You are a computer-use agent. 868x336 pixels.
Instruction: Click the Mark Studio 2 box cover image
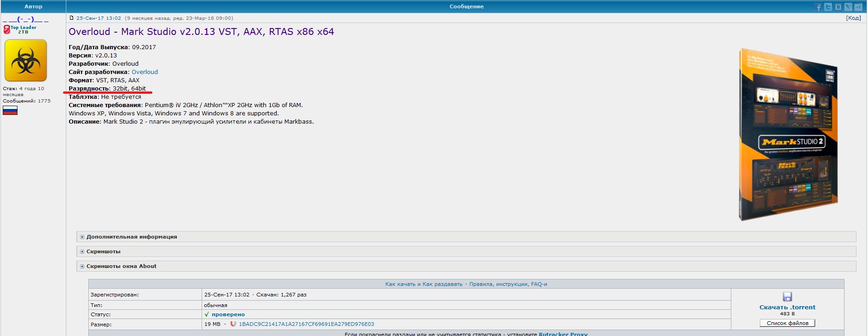click(788, 134)
